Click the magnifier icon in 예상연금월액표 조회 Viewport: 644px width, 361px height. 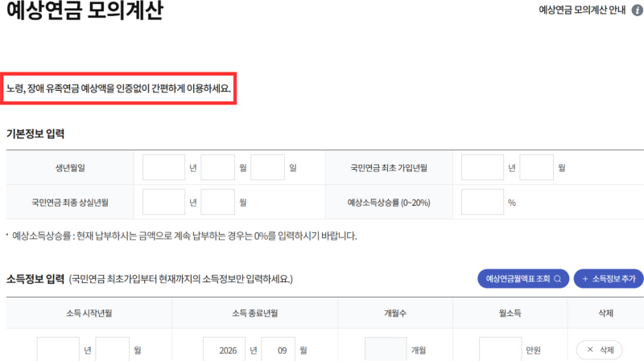[x=557, y=279]
